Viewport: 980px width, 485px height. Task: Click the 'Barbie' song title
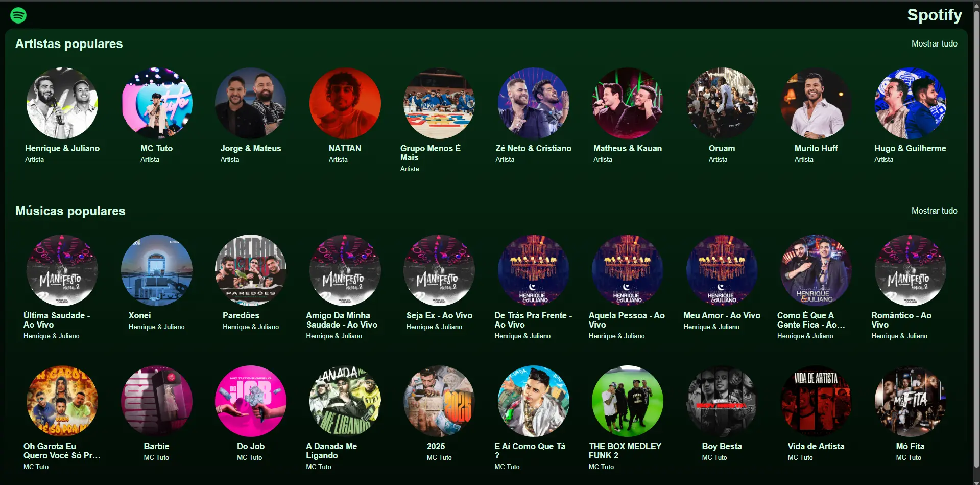[x=157, y=447]
